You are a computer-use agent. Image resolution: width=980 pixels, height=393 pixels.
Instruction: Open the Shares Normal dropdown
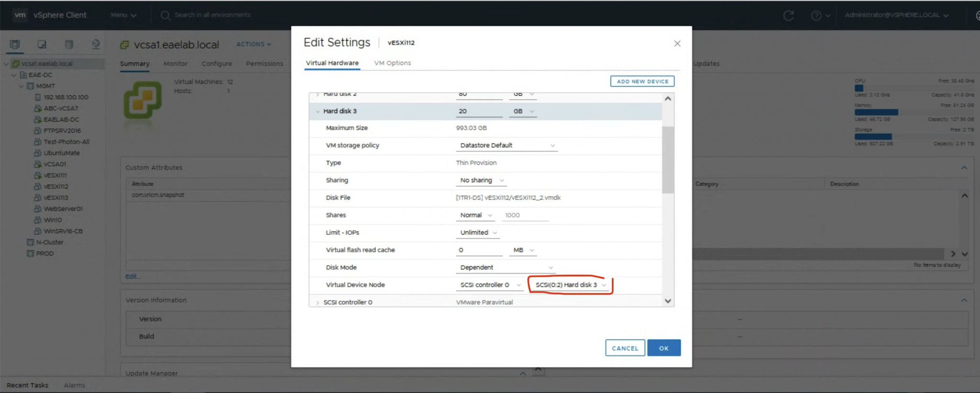pyautogui.click(x=476, y=215)
